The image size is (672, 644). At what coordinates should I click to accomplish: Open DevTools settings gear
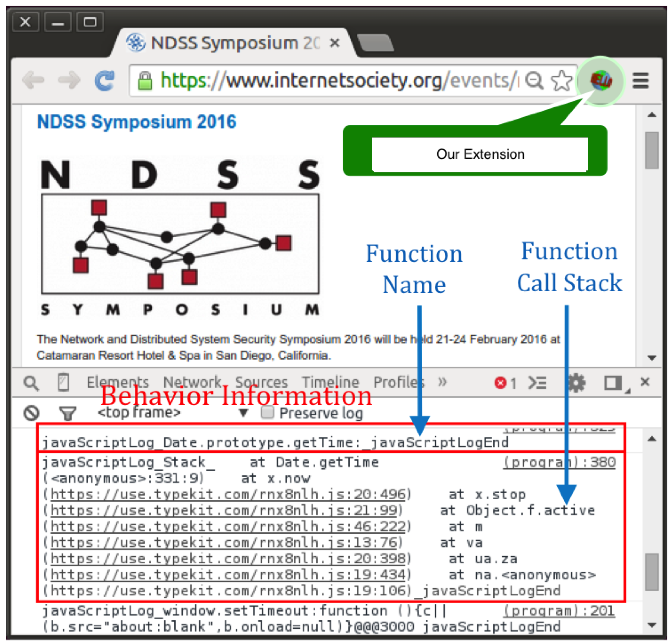click(x=577, y=383)
